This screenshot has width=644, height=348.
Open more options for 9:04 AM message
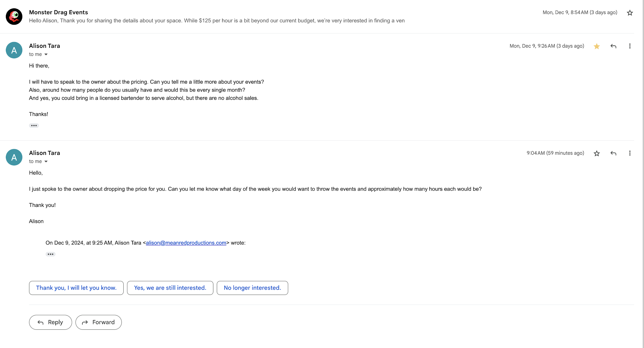(630, 153)
